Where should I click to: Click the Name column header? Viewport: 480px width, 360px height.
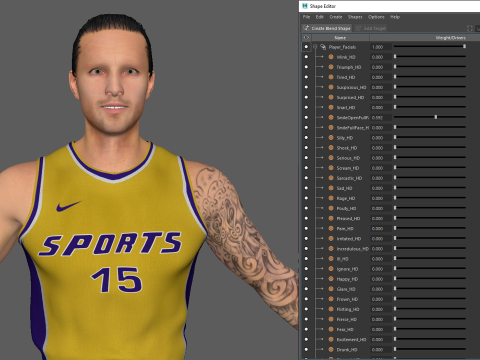click(x=340, y=38)
